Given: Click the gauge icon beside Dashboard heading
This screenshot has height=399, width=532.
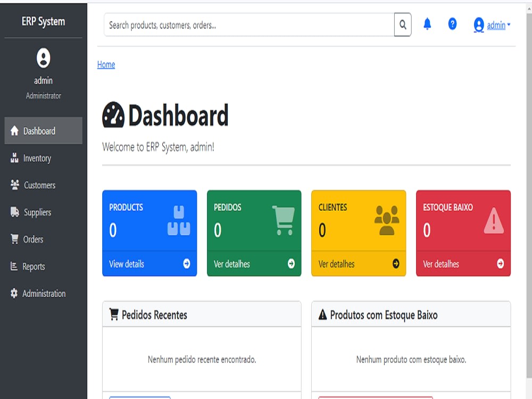Looking at the screenshot, I should (x=113, y=115).
